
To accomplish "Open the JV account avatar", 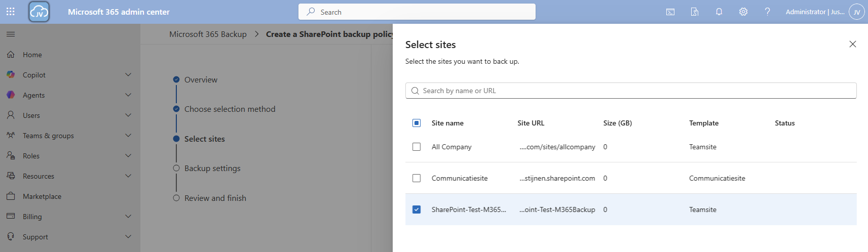I will point(857,12).
